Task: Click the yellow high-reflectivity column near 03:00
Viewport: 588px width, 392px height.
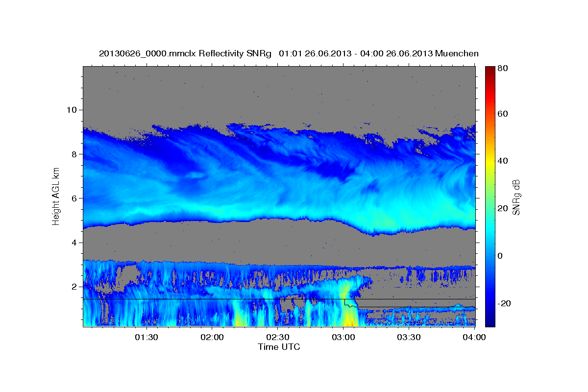Action: click(349, 314)
